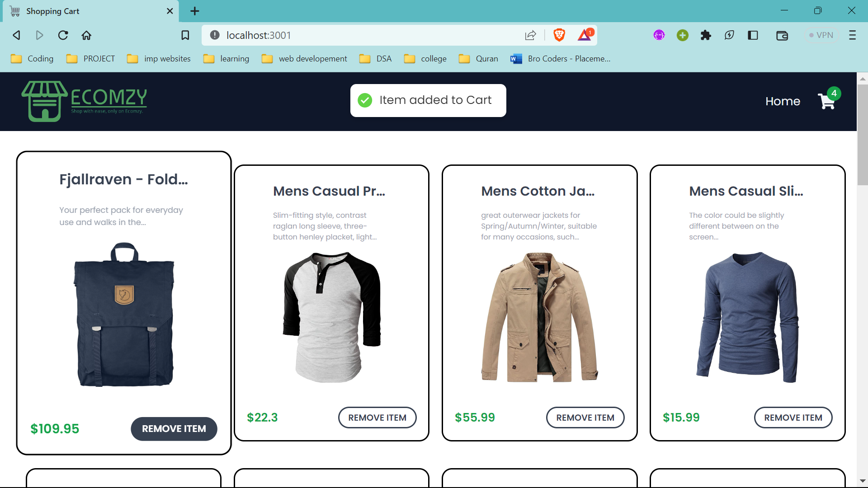Toggle the purple profile avatar icon
This screenshot has height=488, width=868.
tap(659, 35)
